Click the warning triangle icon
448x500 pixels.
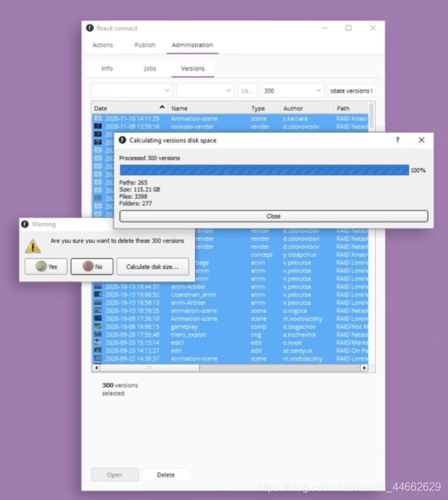(x=33, y=246)
